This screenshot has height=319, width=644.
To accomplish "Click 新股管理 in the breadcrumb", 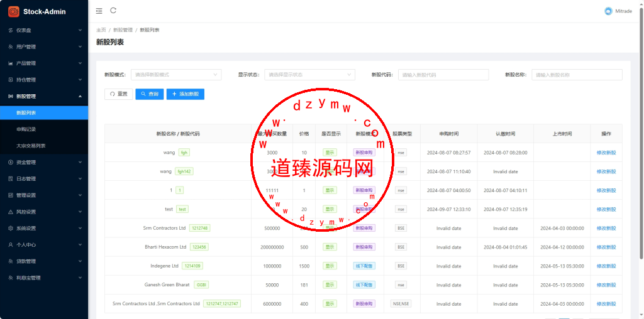I will pos(123,30).
